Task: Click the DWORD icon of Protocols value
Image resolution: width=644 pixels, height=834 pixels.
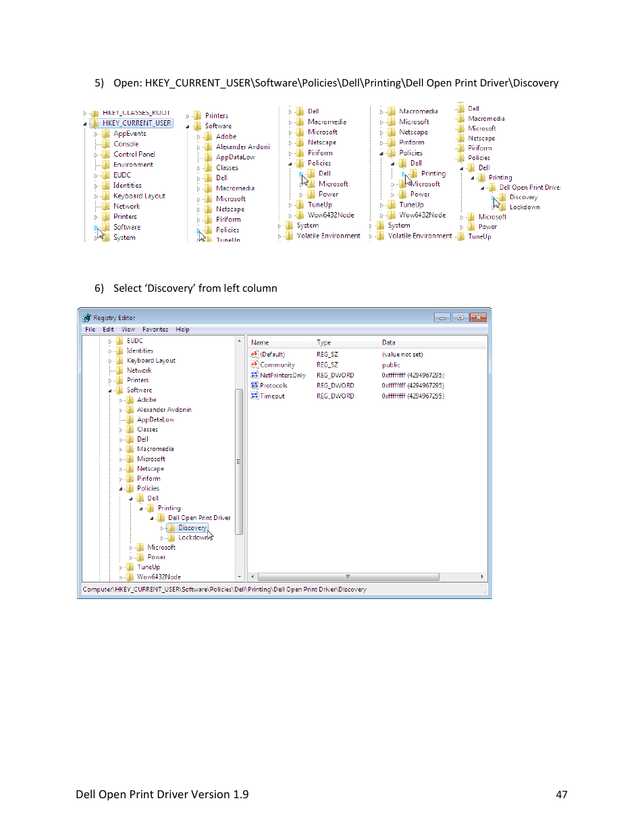Action: tap(254, 386)
